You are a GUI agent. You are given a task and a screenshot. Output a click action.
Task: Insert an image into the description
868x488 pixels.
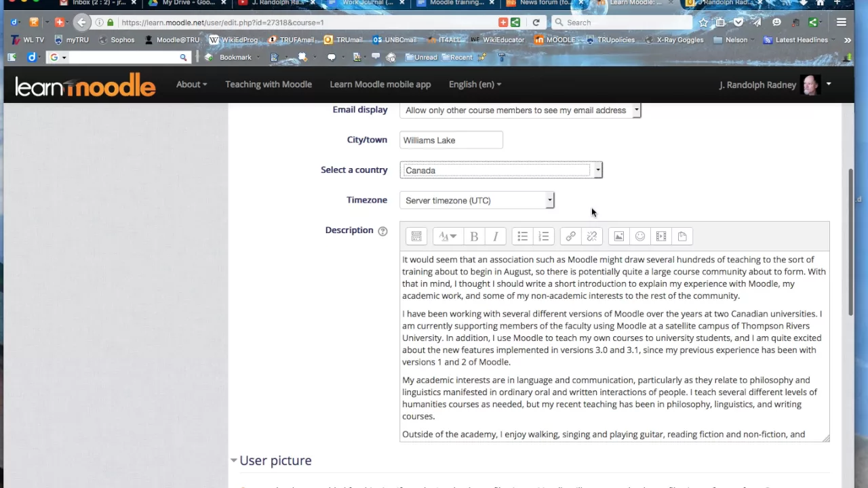point(618,237)
